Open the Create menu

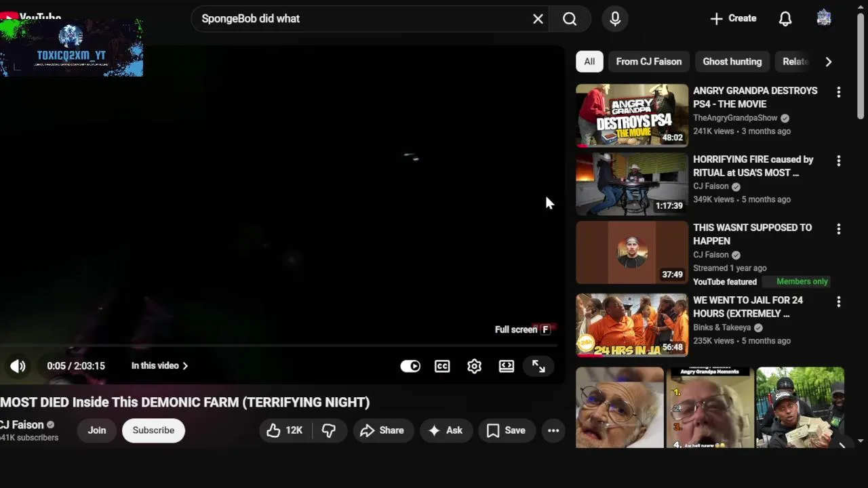pos(733,18)
